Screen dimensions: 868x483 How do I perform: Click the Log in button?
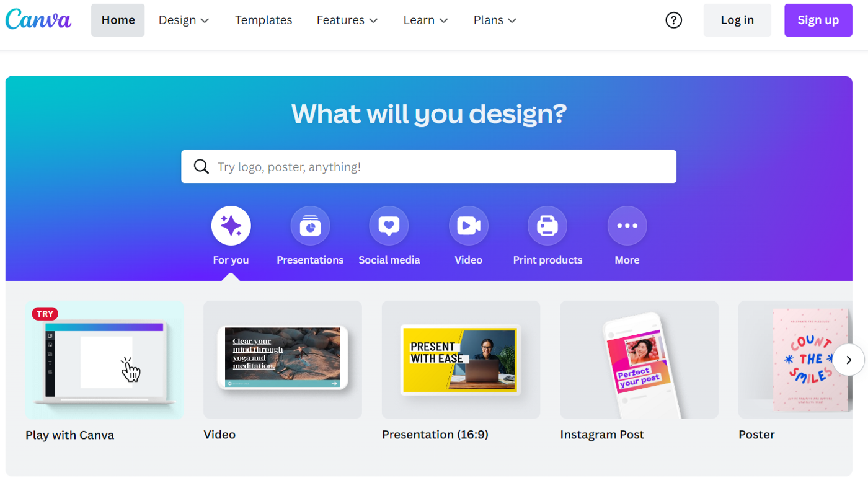point(737,20)
